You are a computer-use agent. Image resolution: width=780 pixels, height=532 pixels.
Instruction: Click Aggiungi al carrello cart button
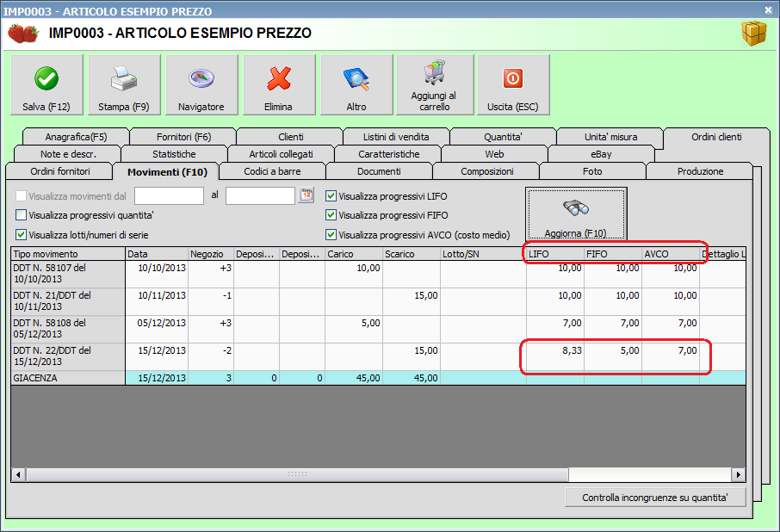(x=434, y=85)
